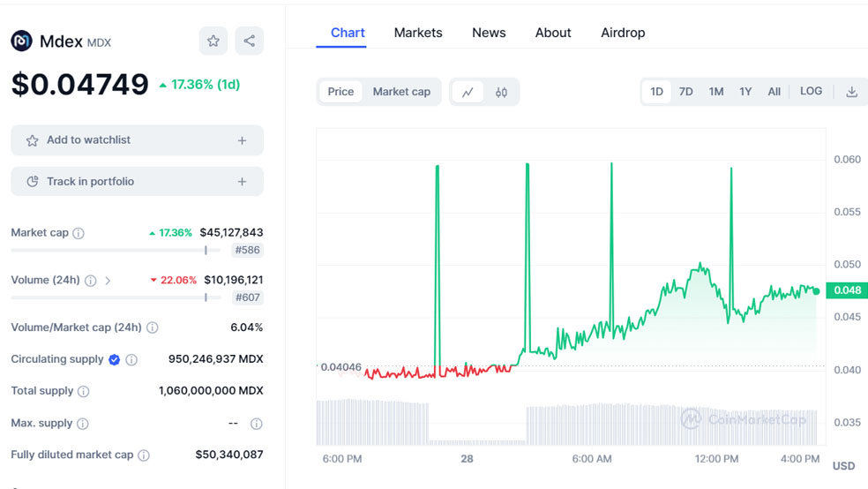
Task: Open the About tab
Action: tap(553, 33)
